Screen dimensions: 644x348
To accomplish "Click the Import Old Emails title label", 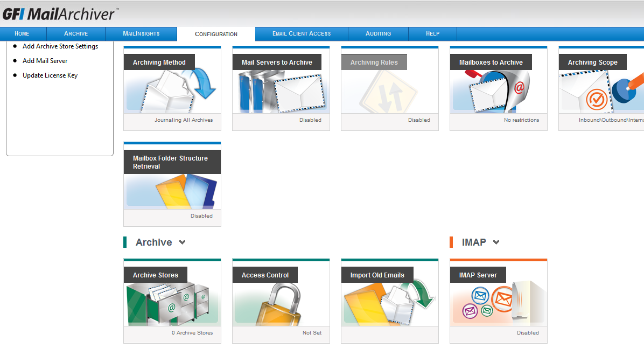I will pyautogui.click(x=377, y=275).
